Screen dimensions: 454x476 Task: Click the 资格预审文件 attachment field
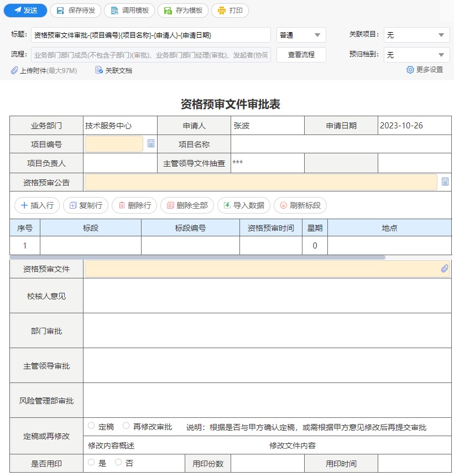coord(267,269)
